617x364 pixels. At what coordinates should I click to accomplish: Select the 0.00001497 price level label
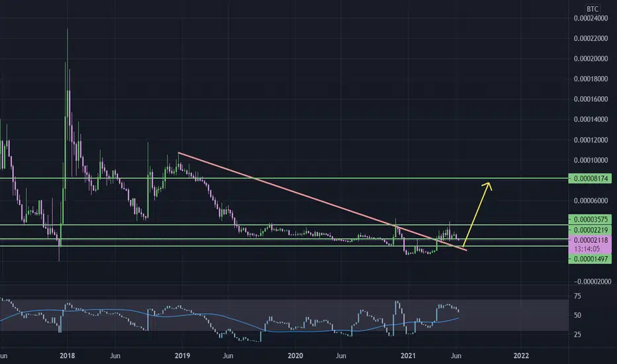[591, 259]
